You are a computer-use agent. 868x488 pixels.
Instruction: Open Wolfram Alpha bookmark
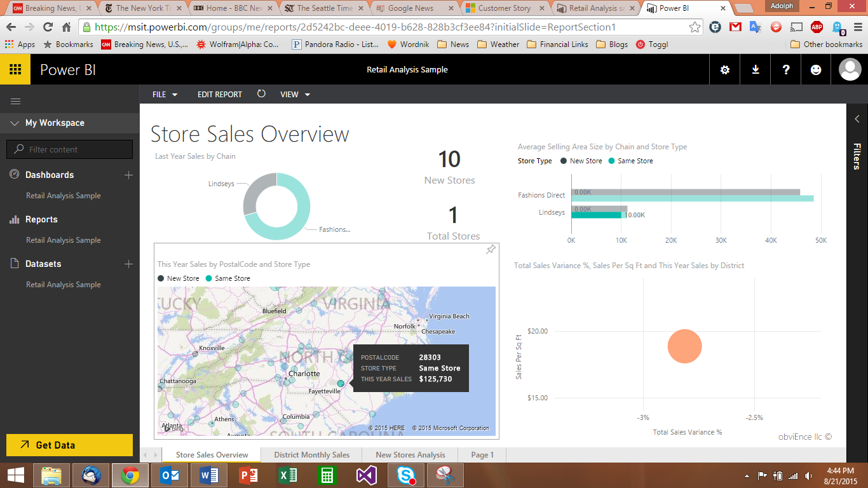[x=238, y=44]
